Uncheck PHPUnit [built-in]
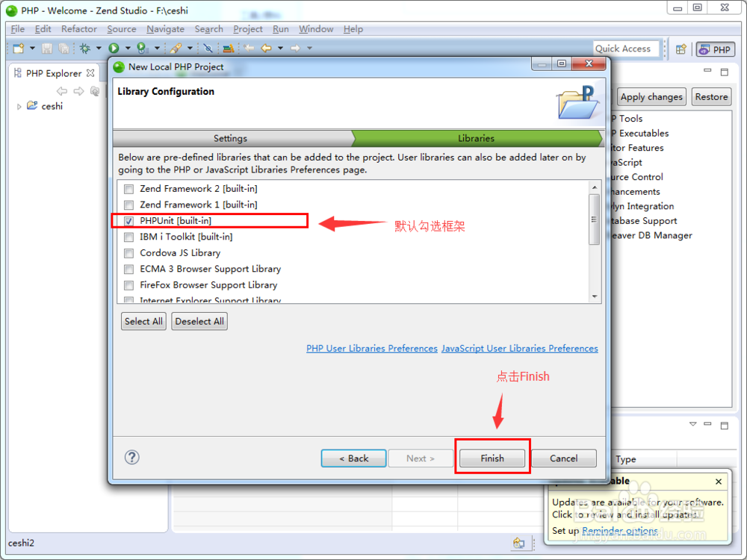 point(128,221)
